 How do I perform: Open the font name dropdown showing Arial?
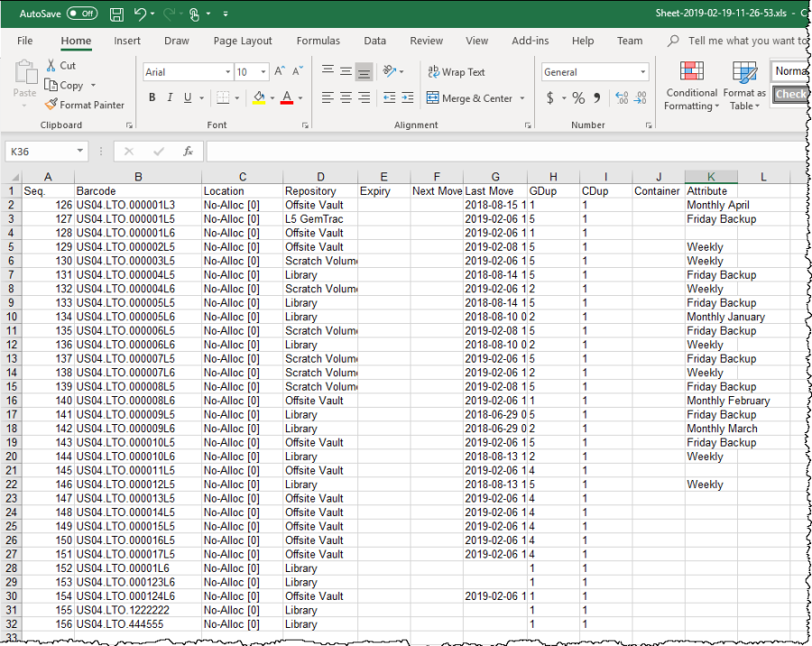[x=228, y=72]
